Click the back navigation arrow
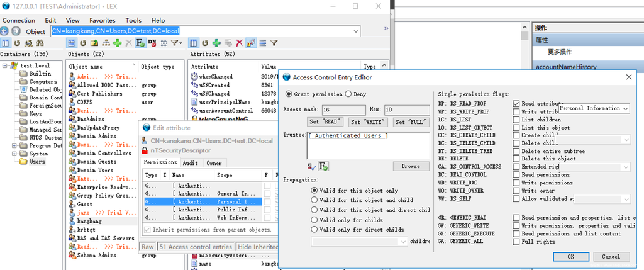Image resolution: width=644 pixels, height=270 pixels. coord(6,31)
